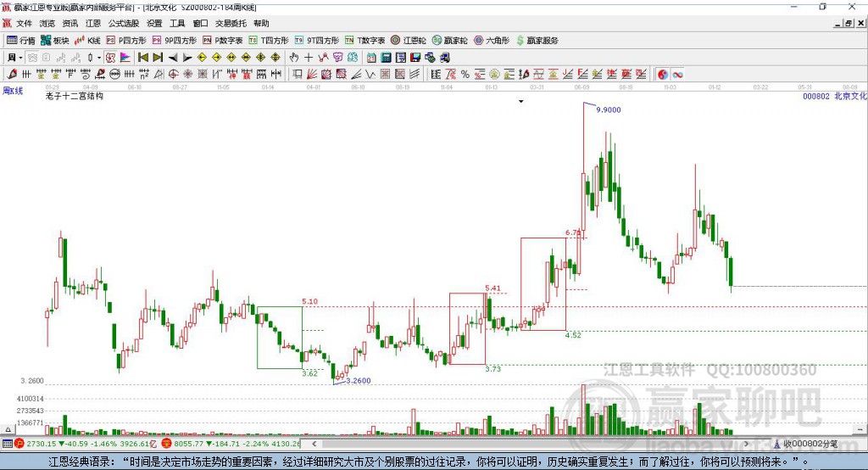This screenshot has height=470, width=868.
Task: Jump to last bar with the skip-to-end icon
Action: click(158, 58)
